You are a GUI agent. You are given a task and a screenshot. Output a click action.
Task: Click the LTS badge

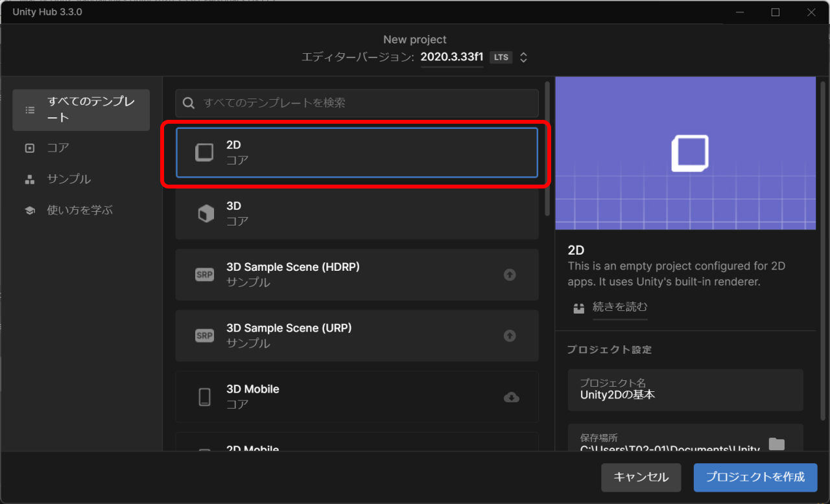[x=501, y=57]
